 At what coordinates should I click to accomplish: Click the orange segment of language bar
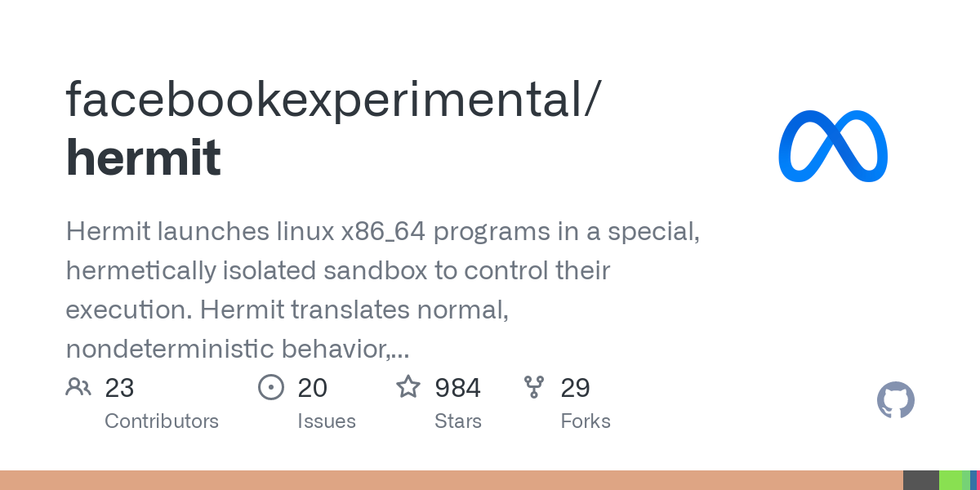452,480
